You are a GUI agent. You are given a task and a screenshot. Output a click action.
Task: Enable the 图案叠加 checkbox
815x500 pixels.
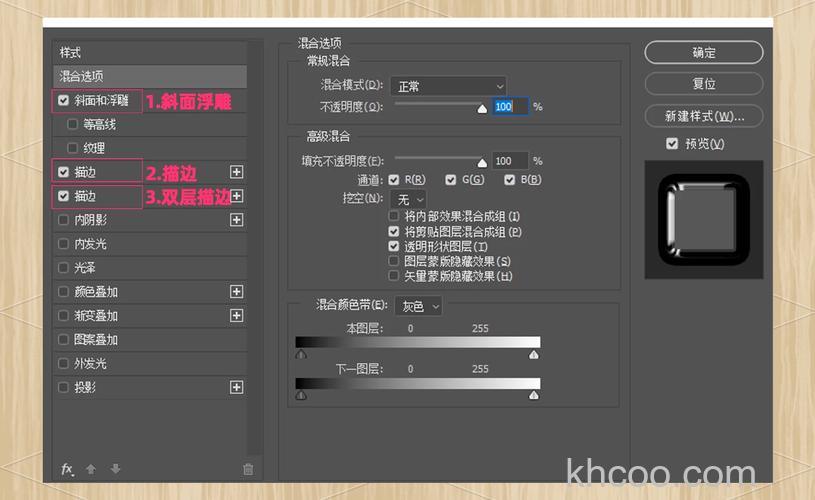(x=63, y=339)
